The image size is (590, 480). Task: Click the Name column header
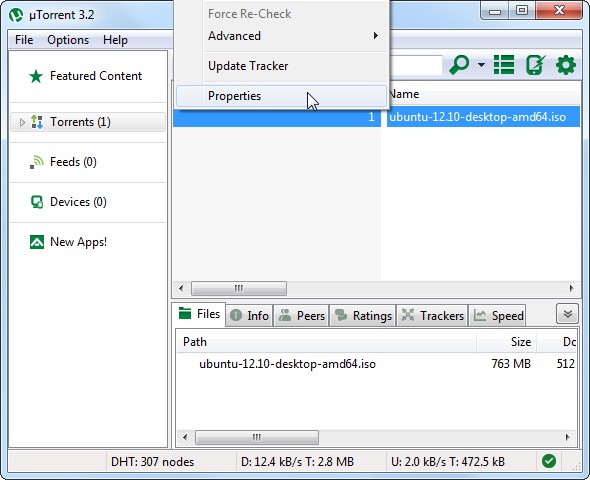(x=483, y=94)
